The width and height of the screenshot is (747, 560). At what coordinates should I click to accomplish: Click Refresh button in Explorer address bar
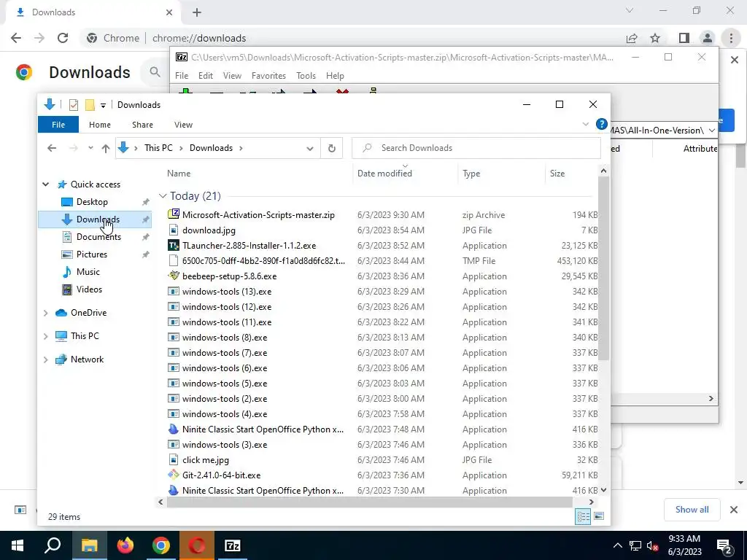click(332, 148)
